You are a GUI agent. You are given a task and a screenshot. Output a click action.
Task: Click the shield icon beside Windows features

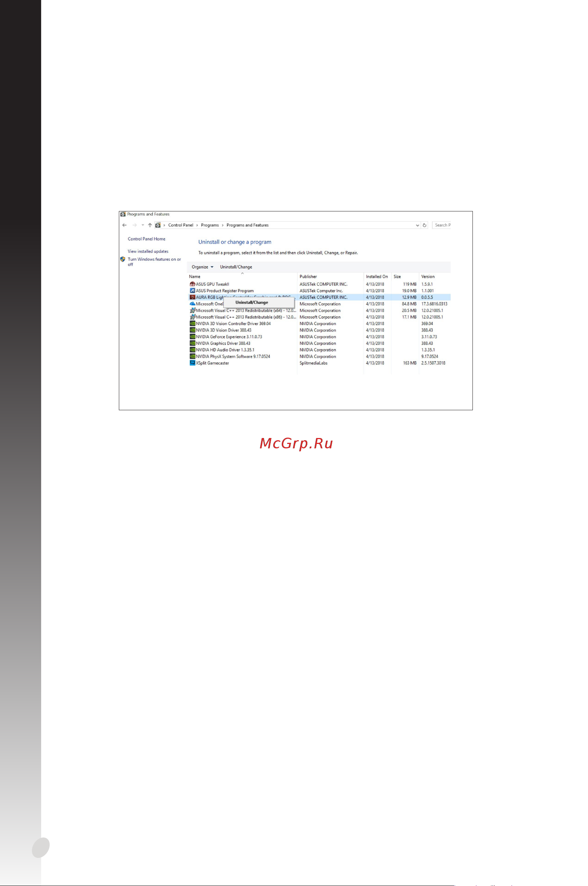click(123, 259)
